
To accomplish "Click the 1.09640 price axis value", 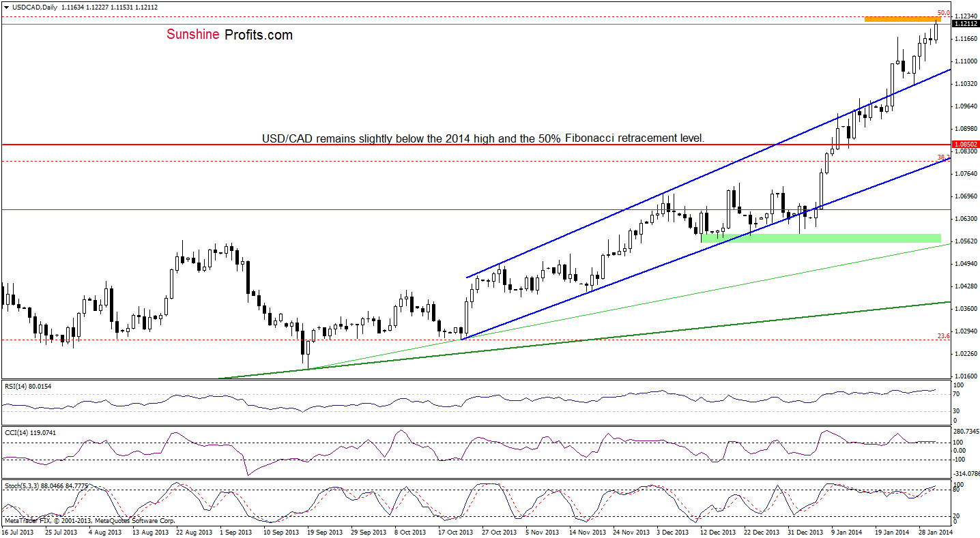I will (966, 106).
